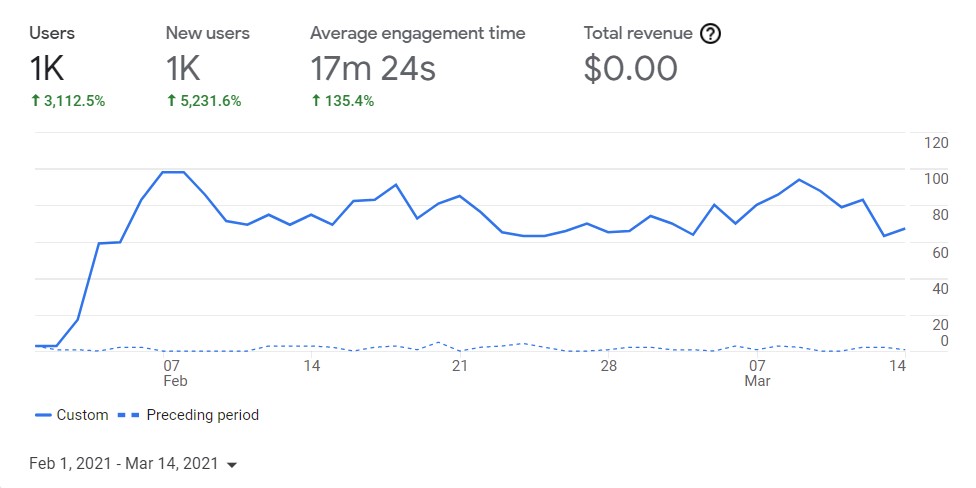Click the dashed line icon for Preceding period
Viewport: 976px width, 488px height.
[128, 415]
